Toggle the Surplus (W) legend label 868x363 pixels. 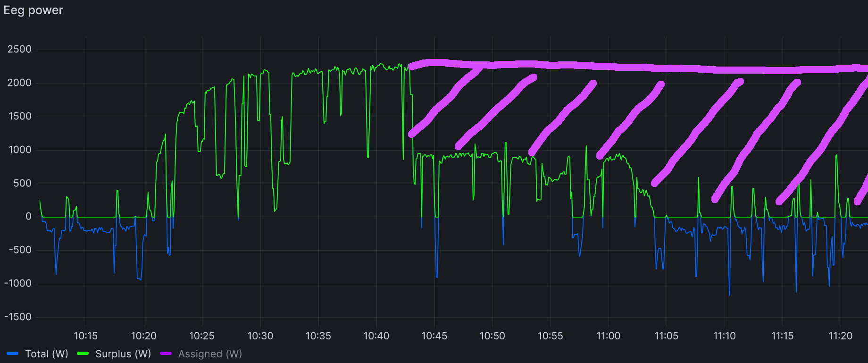pos(123,354)
